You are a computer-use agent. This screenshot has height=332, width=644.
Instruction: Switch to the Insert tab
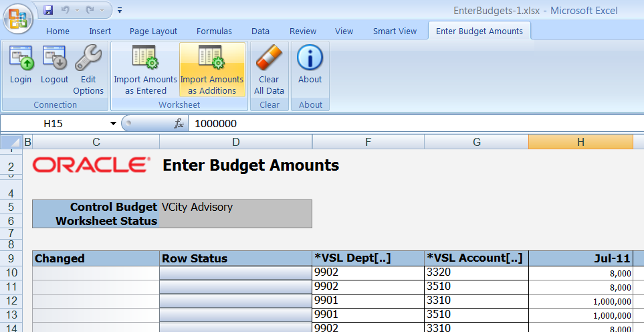tap(100, 31)
